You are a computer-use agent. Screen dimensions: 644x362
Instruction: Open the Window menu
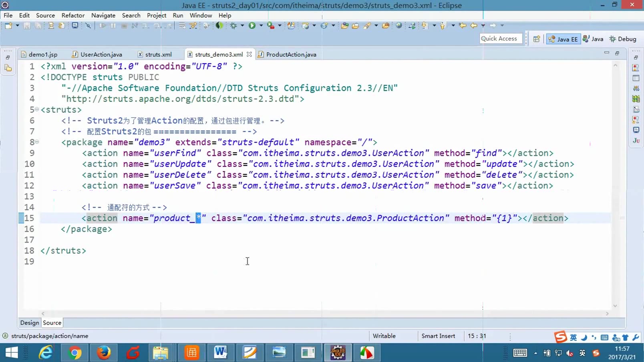point(201,15)
